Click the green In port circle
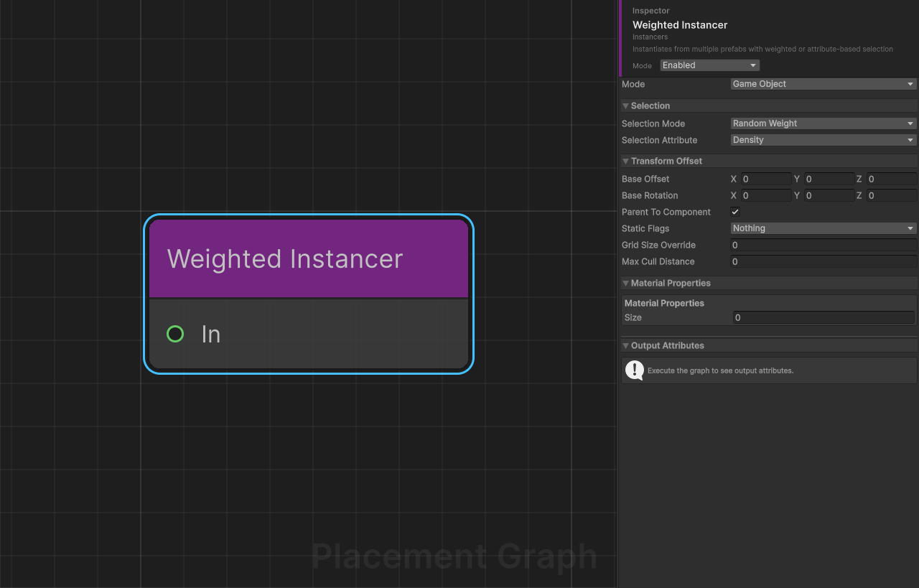 coord(175,334)
